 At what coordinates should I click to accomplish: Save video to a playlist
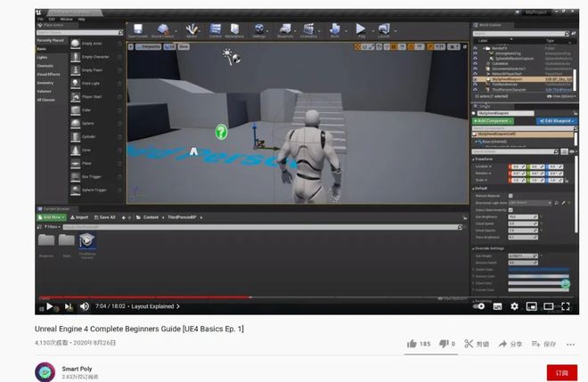[543, 344]
